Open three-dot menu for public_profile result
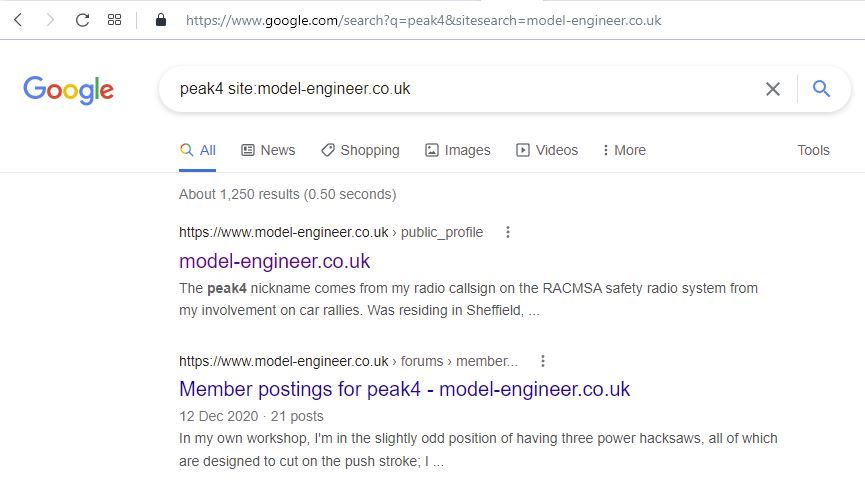Viewport: 865px width, 488px height. [x=508, y=232]
